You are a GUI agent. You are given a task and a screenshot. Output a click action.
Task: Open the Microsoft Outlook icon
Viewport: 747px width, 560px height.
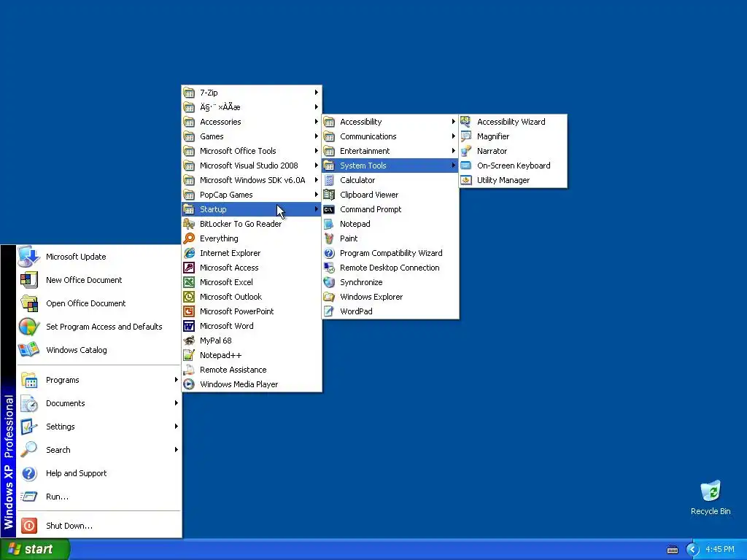[189, 297]
